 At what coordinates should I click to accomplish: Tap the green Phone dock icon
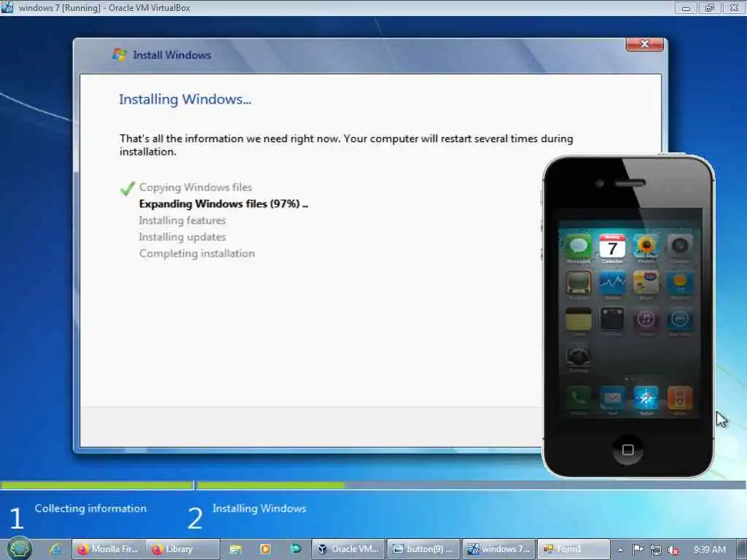coord(578,398)
